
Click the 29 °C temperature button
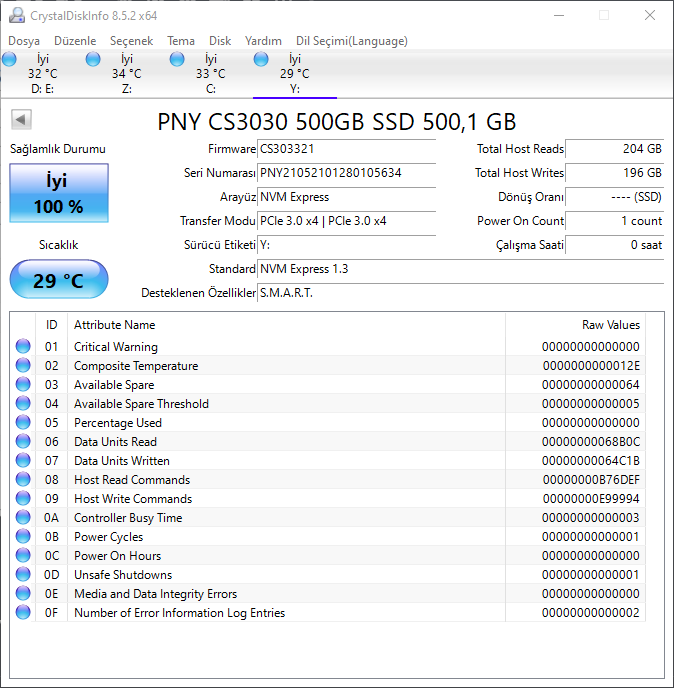pyautogui.click(x=59, y=280)
